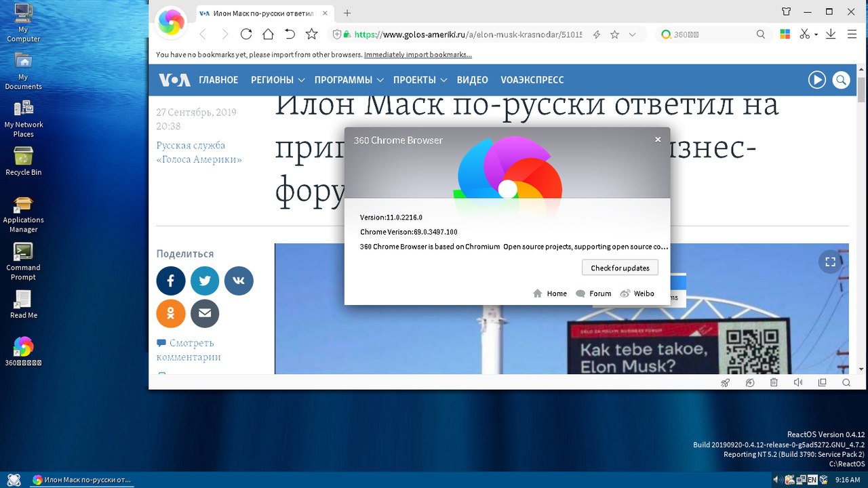Share the article on Twitter
Image resolution: width=868 pixels, height=488 pixels.
pyautogui.click(x=205, y=281)
